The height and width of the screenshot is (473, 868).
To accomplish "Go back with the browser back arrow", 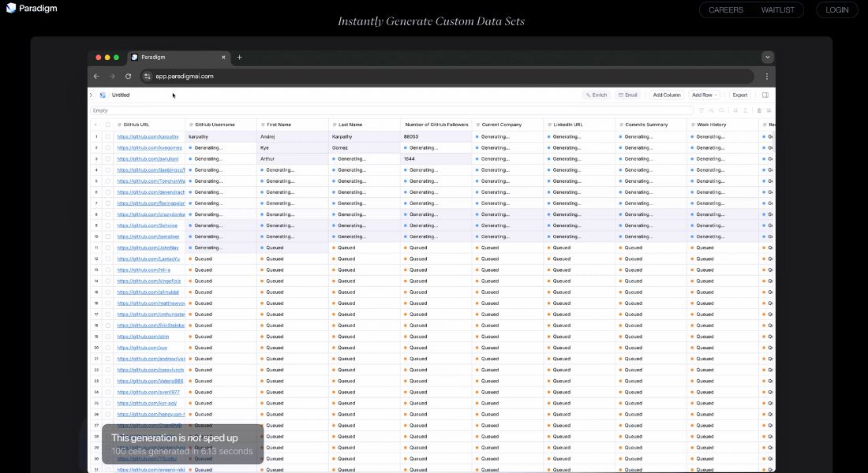I will 96,76.
